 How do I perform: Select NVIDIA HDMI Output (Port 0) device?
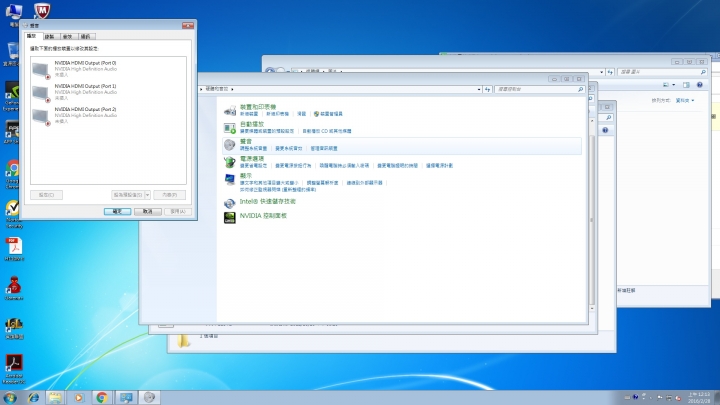(x=108, y=69)
